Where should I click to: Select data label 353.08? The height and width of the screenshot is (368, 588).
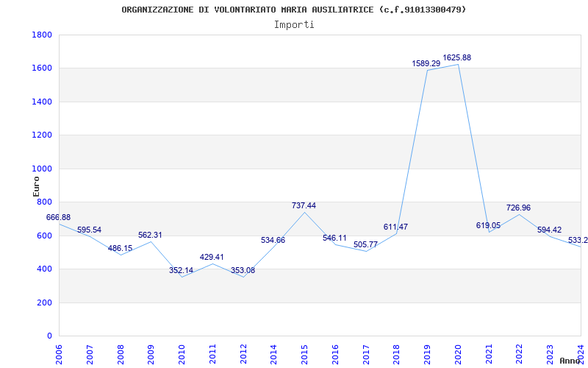click(243, 270)
